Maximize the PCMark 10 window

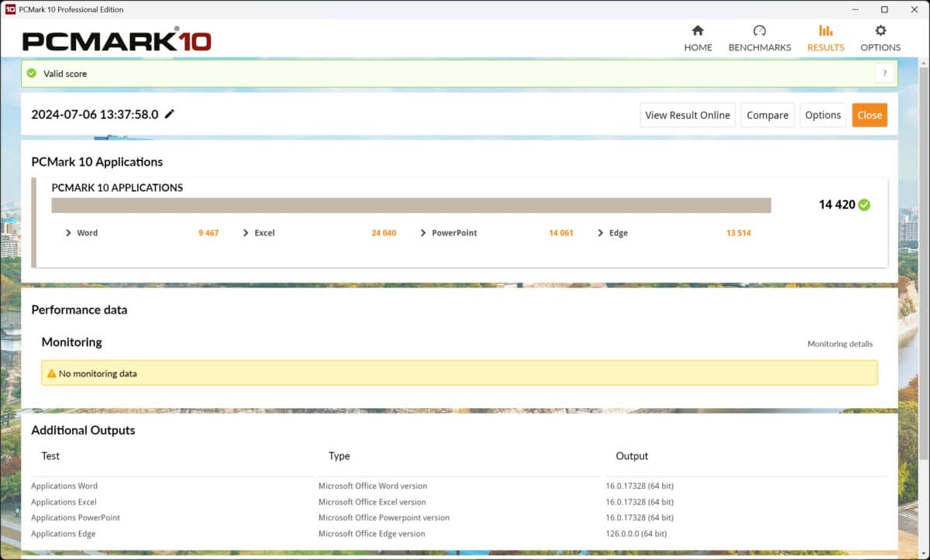pyautogui.click(x=884, y=9)
